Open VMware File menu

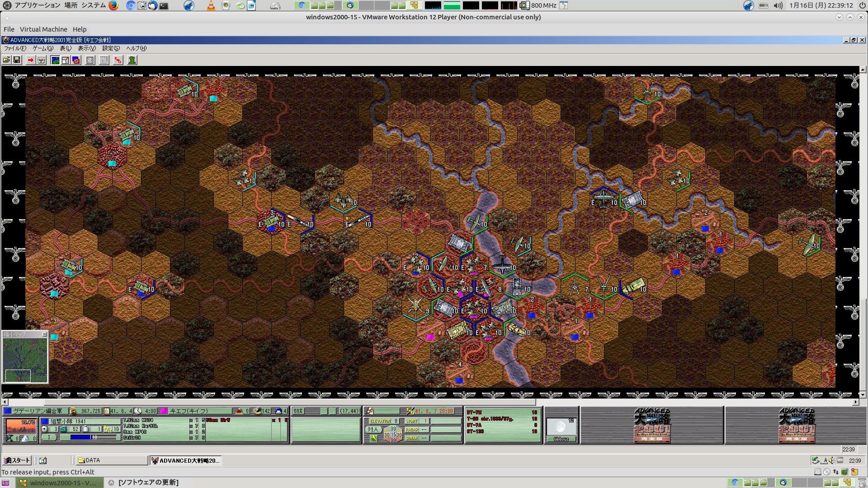(9, 29)
